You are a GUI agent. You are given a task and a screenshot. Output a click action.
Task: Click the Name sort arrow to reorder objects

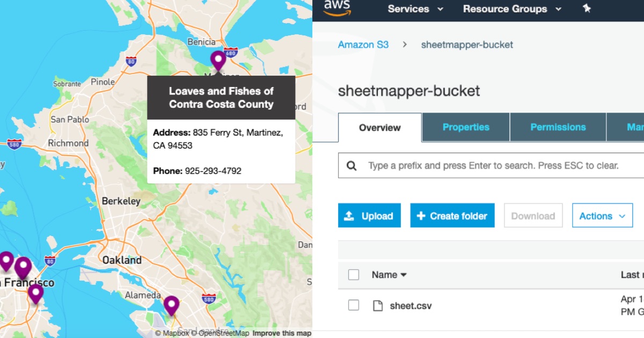pyautogui.click(x=403, y=275)
